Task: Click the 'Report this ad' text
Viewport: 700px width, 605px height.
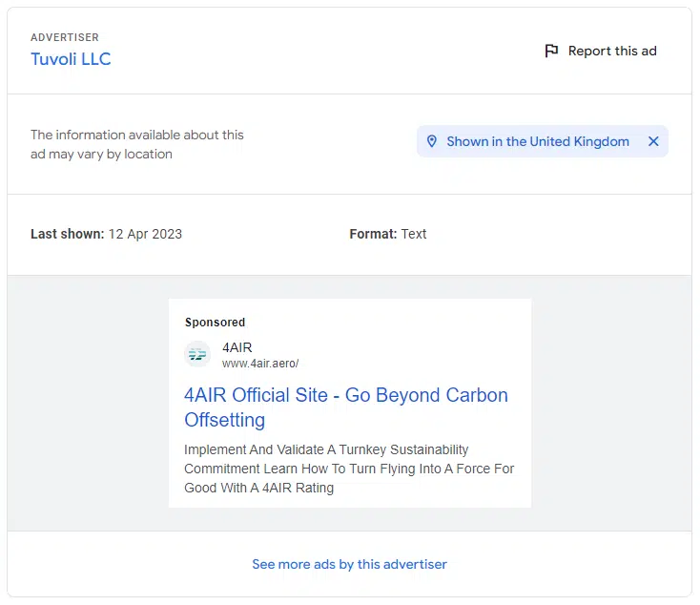Action: 612,51
